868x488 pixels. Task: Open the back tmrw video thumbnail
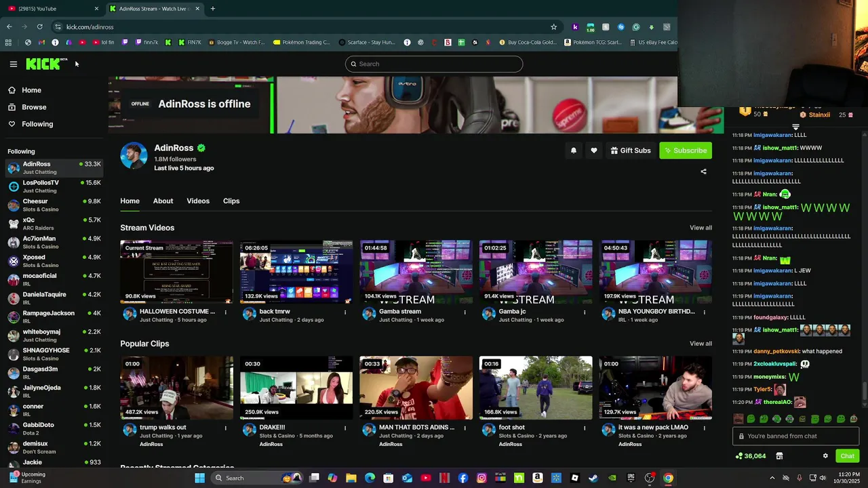(x=296, y=272)
